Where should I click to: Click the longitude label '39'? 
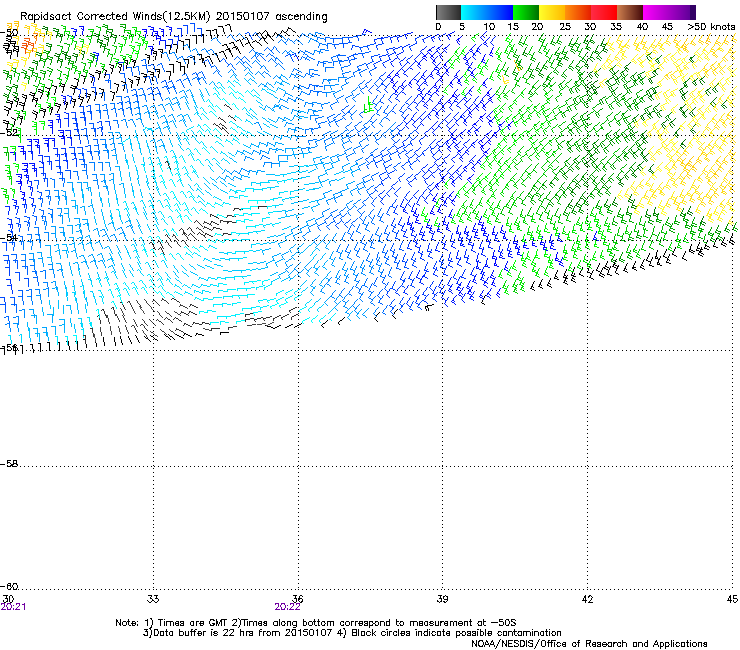[x=442, y=599]
